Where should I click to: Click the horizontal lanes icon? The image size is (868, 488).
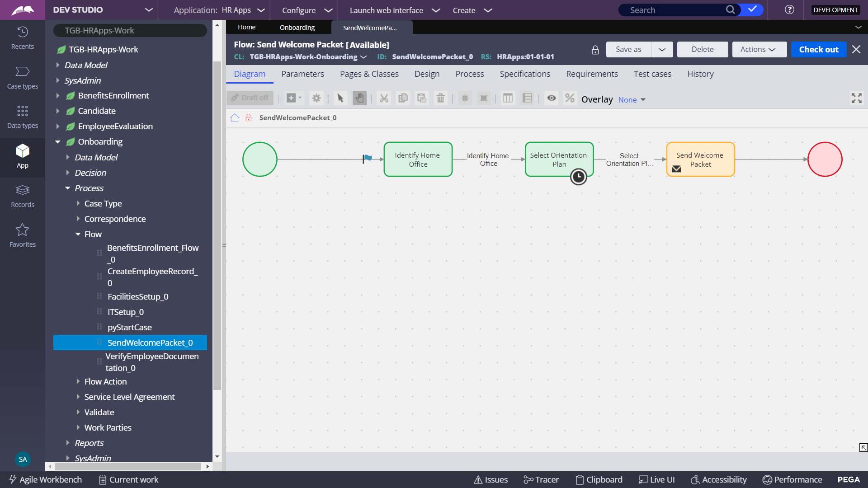tap(527, 98)
